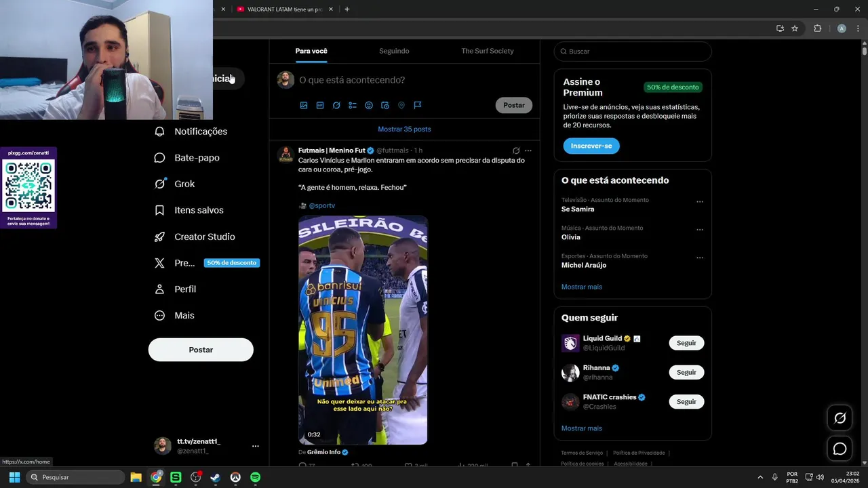Show hidden system tray icons

coord(760,477)
